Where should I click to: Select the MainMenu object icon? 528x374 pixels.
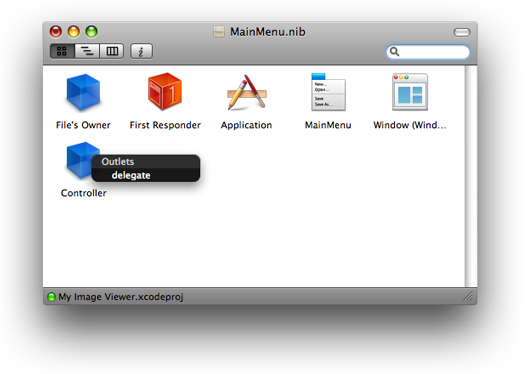pos(328,92)
